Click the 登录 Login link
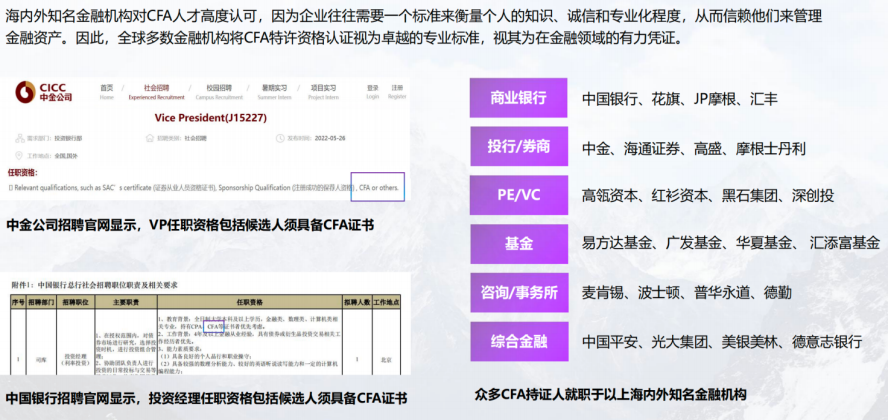 (x=373, y=92)
